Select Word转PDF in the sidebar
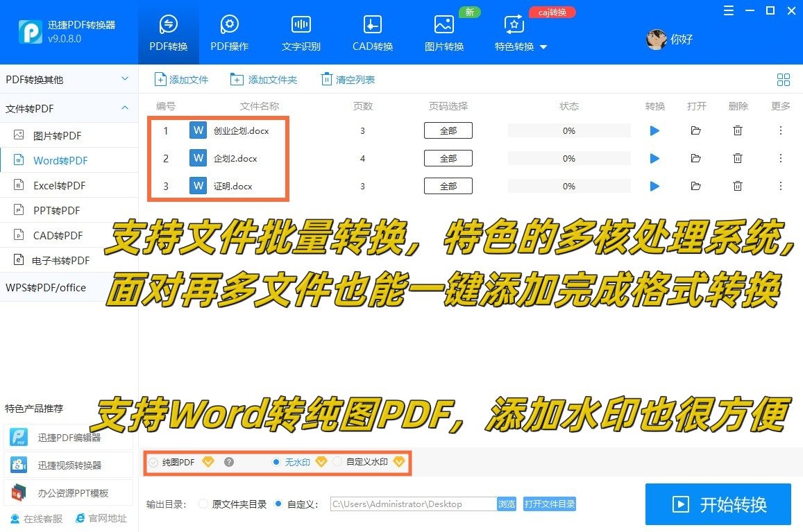The width and height of the screenshot is (803, 532). point(69,160)
